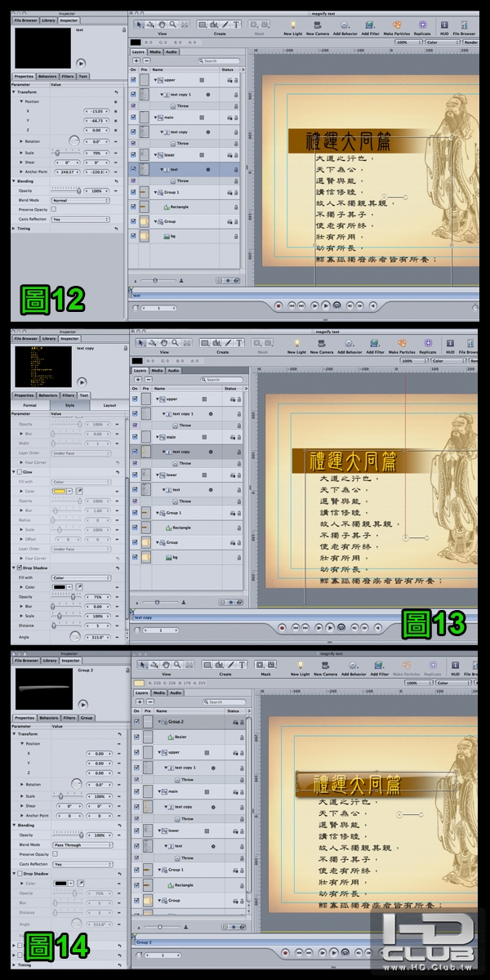The width and height of the screenshot is (490, 980).
Task: Open Group tab in figure 14 Inspector
Action: pos(86,718)
